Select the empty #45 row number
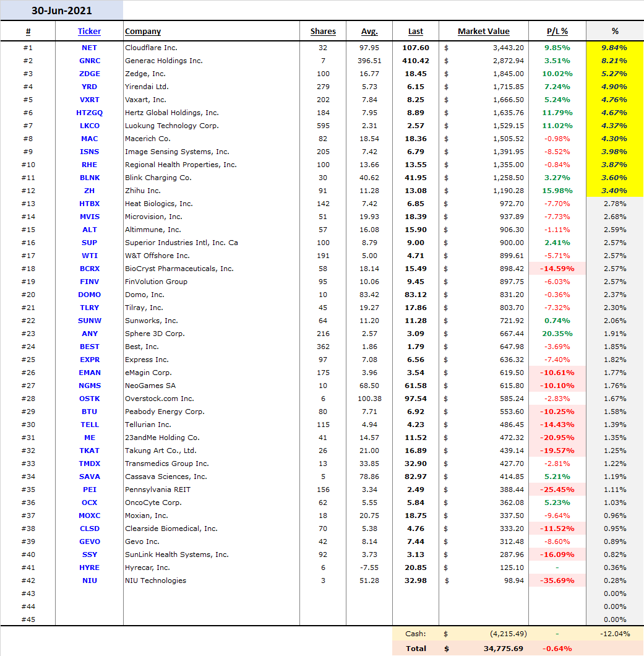The image size is (644, 656). [28, 619]
